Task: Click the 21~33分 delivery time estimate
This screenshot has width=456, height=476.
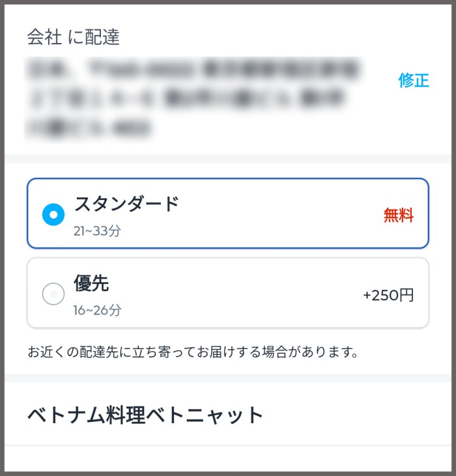Action: point(97,231)
